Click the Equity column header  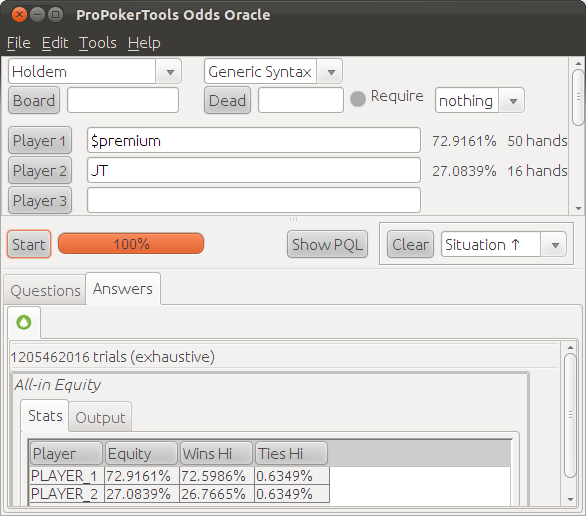click(x=141, y=453)
